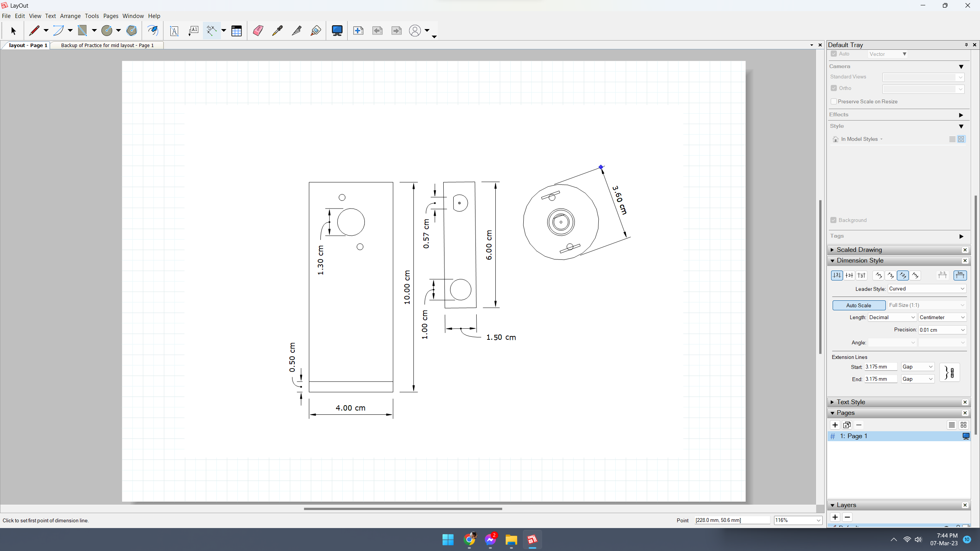Select the Dimensions tool

click(x=211, y=31)
